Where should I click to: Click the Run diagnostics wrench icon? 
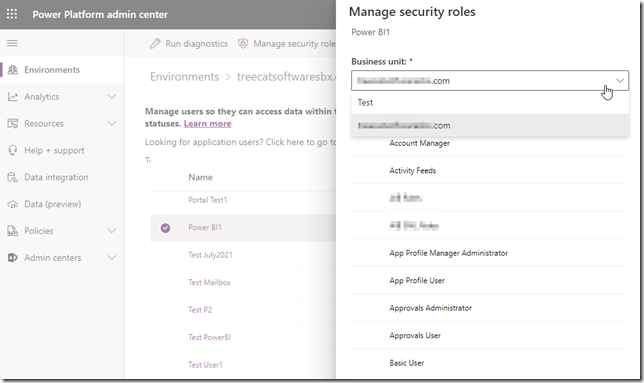point(155,44)
